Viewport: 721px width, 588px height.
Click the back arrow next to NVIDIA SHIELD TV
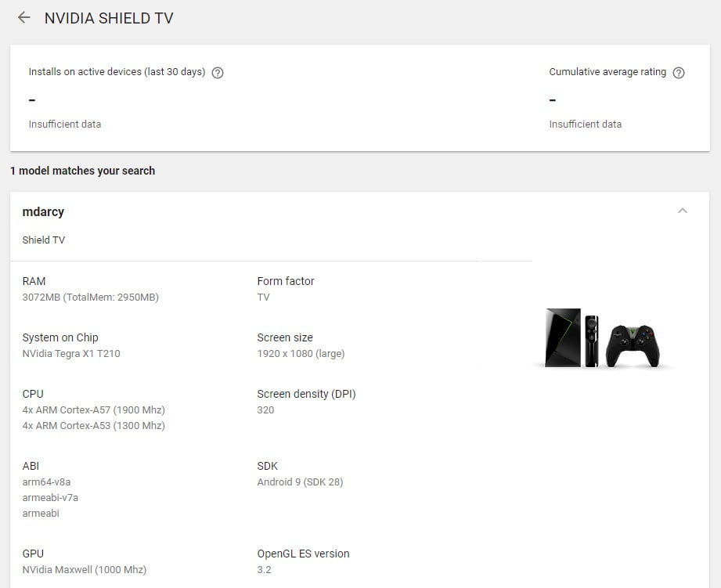[x=24, y=17]
